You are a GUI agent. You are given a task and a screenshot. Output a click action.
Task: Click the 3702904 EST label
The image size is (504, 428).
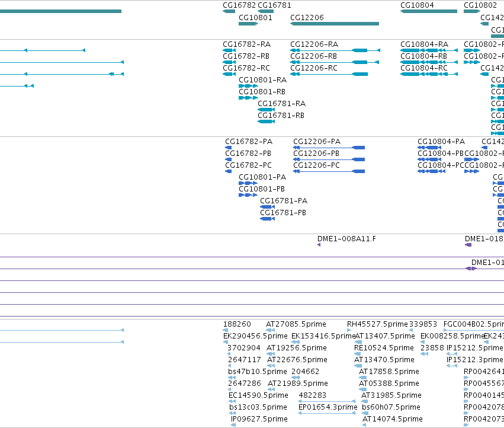pos(244,348)
